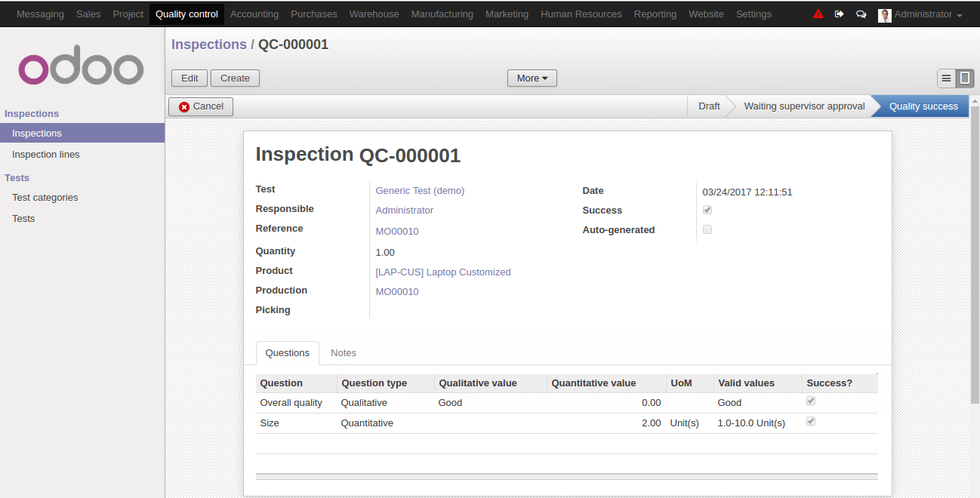The height and width of the screenshot is (498, 980).
Task: Open the MO00010 Reference link
Action: [x=397, y=232]
